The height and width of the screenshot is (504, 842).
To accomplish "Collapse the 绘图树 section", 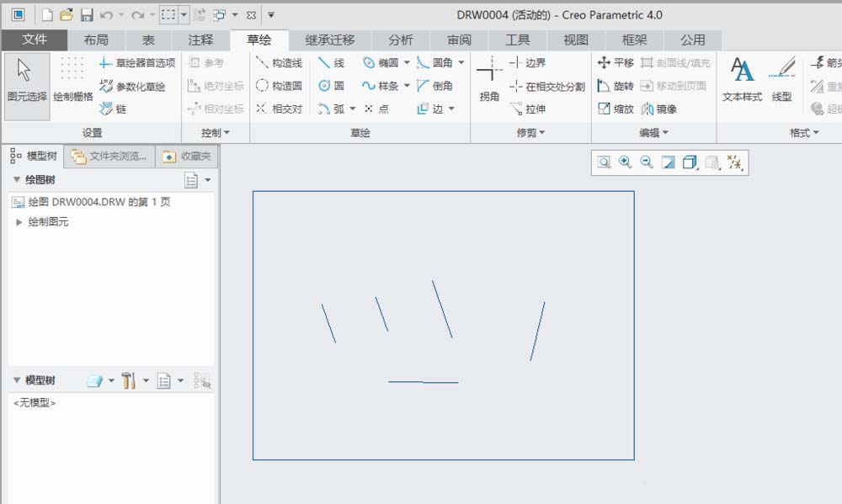I will tap(17, 179).
